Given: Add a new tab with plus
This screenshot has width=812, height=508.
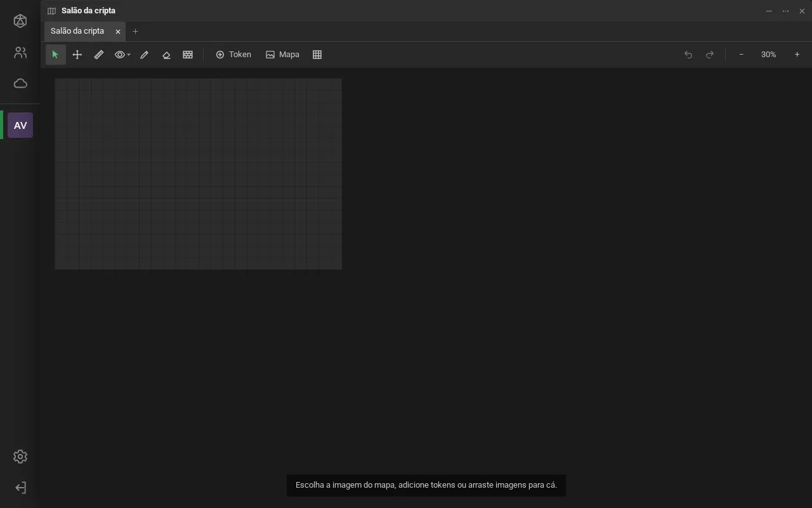Looking at the screenshot, I should [x=135, y=31].
